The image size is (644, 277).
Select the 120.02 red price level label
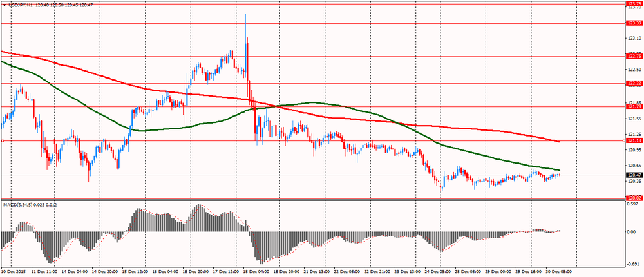(x=634, y=198)
